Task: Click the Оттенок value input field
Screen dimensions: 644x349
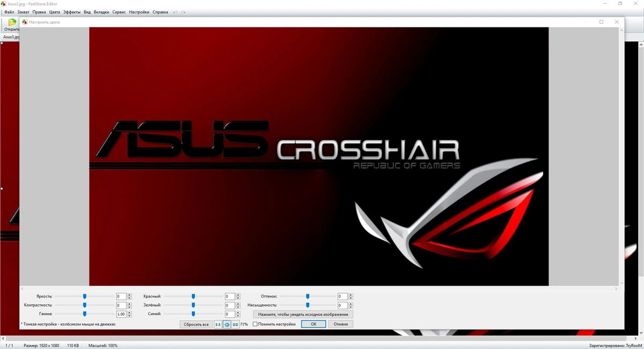Action: 342,296
